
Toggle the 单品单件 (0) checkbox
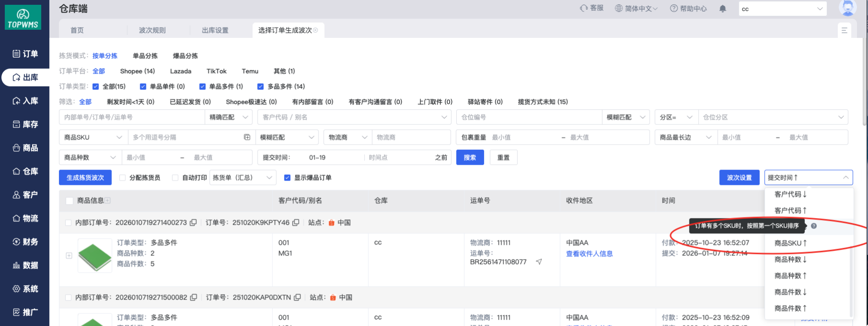[x=143, y=86]
